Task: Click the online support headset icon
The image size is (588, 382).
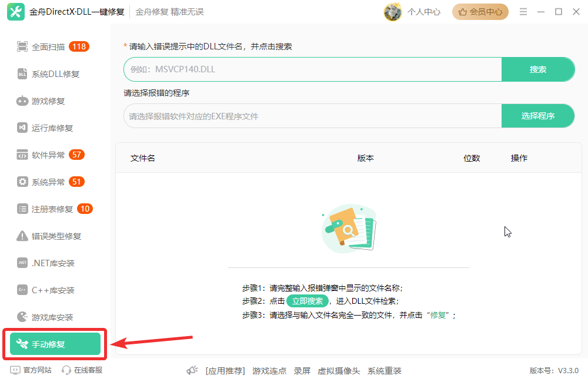Action: point(66,370)
